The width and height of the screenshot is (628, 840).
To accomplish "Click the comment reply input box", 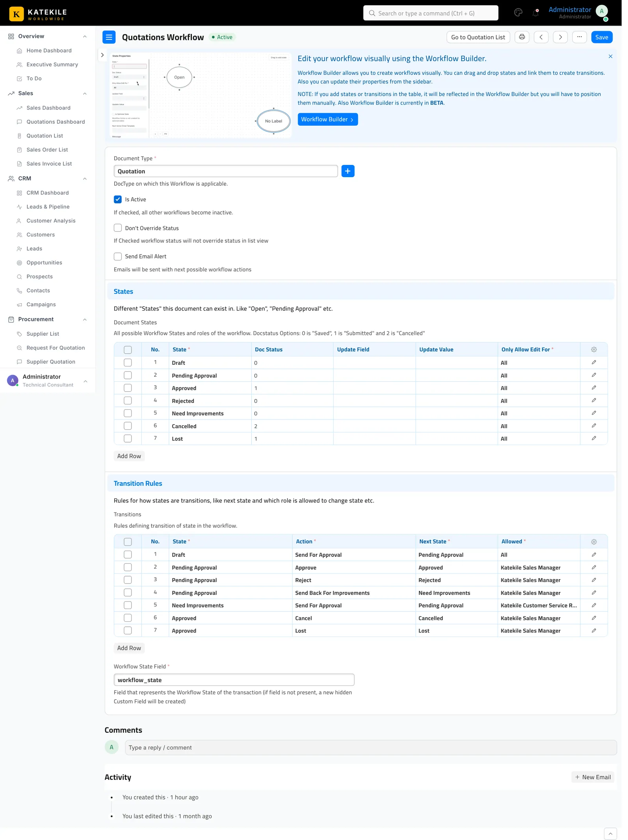I will [x=371, y=747].
